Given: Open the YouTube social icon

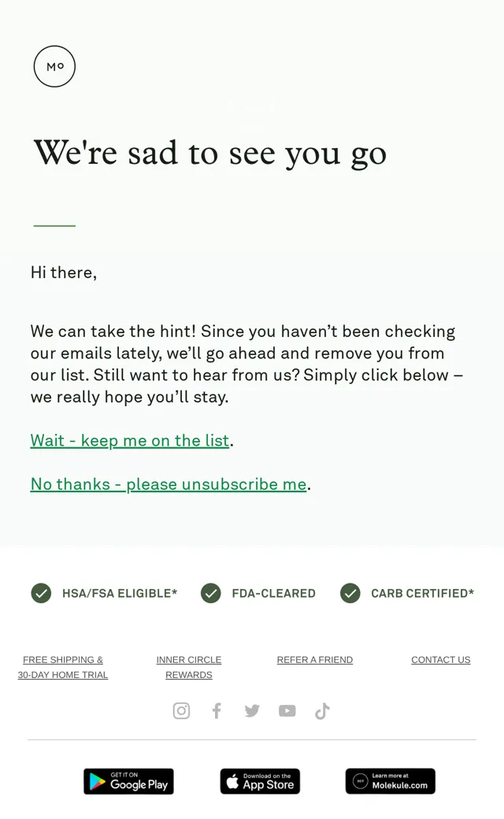Looking at the screenshot, I should [x=287, y=711].
